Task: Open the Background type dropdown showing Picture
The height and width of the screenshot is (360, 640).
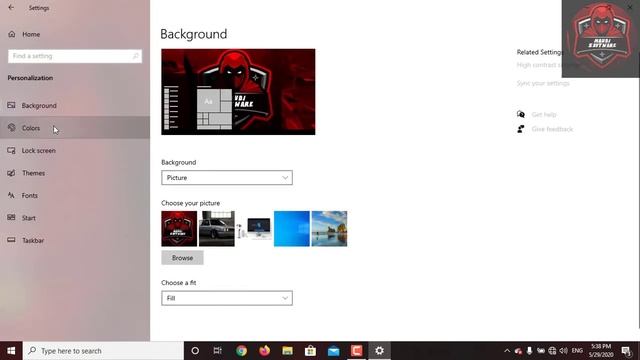Action: [x=227, y=178]
